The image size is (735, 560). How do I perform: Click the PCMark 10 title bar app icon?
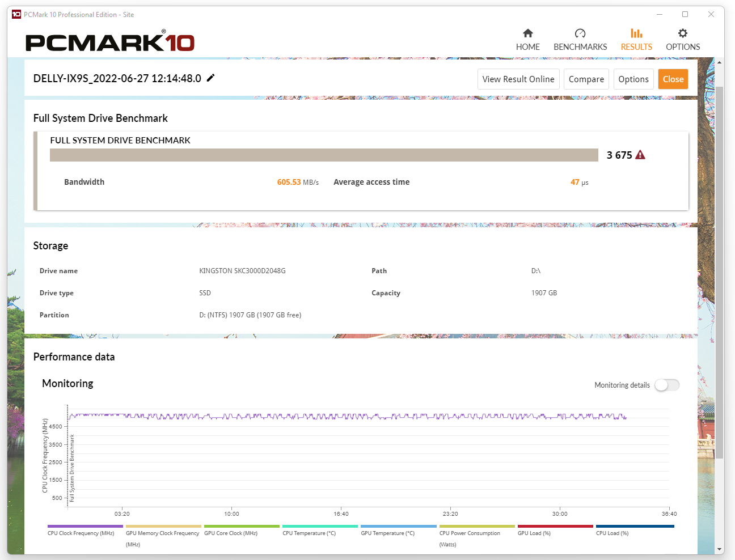click(16, 14)
